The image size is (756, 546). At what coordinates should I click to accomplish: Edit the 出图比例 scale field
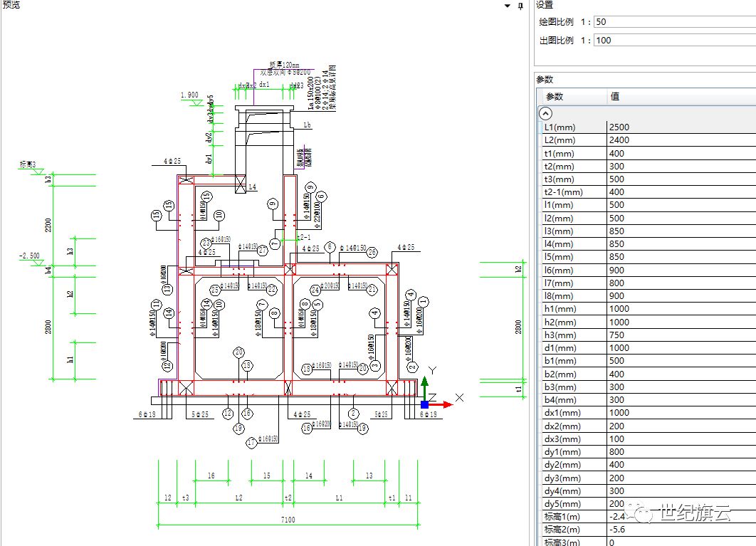(x=675, y=41)
